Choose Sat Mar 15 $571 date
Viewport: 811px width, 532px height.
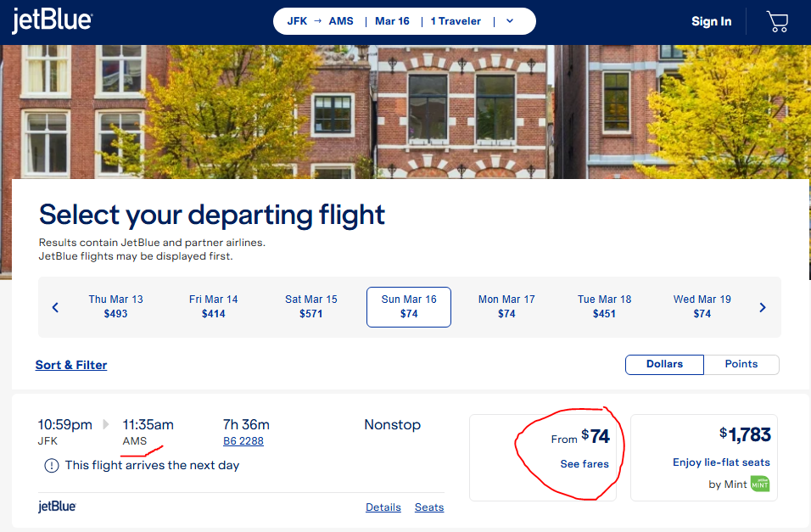coord(310,307)
